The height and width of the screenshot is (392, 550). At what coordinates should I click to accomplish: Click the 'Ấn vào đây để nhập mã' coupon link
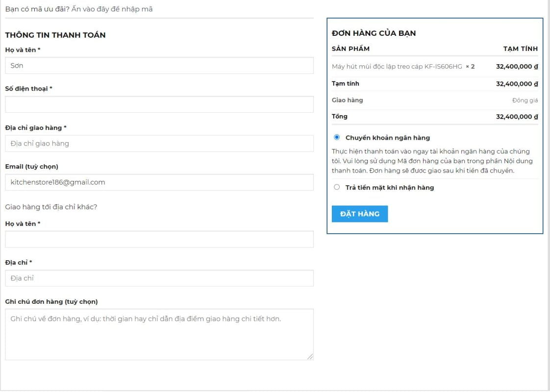click(112, 9)
